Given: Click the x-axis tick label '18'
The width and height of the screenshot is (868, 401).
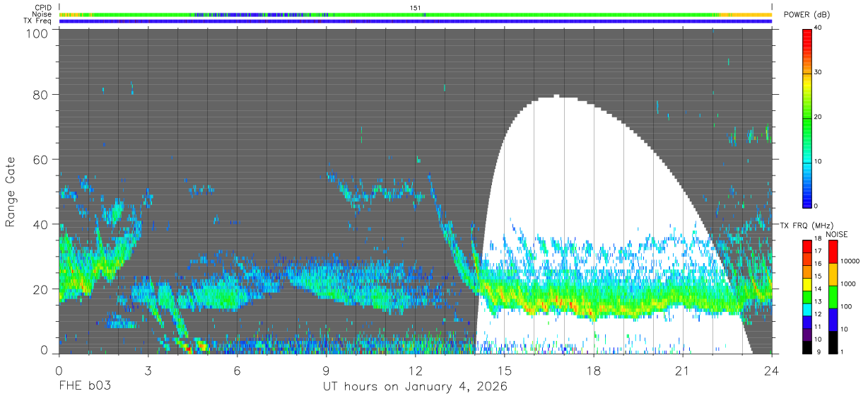Looking at the screenshot, I should pyautogui.click(x=594, y=371).
